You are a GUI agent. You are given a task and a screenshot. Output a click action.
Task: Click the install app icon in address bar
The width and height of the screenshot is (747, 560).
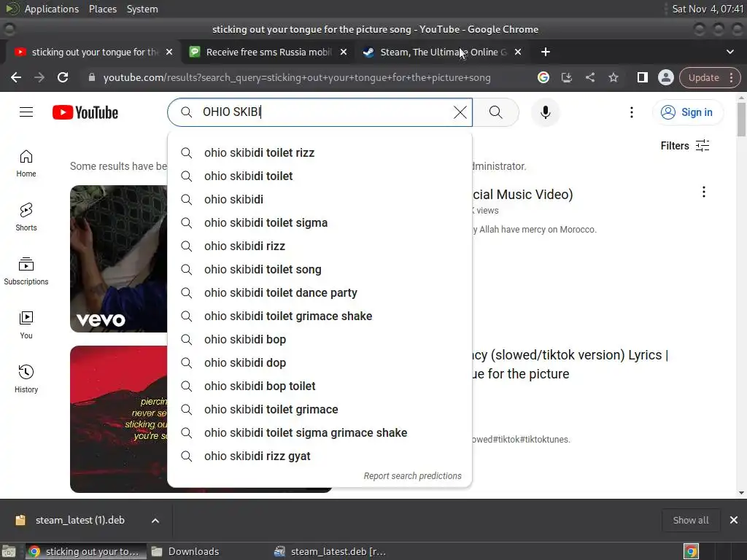click(566, 77)
